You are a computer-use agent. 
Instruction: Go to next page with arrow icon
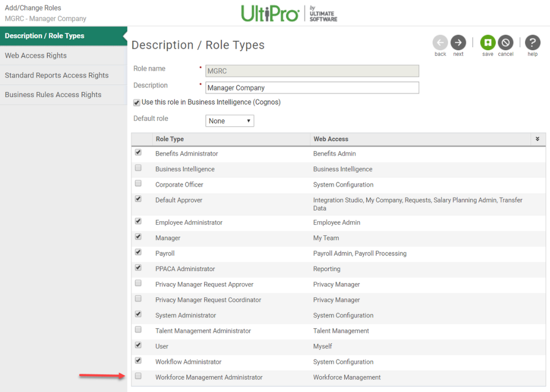pos(458,43)
